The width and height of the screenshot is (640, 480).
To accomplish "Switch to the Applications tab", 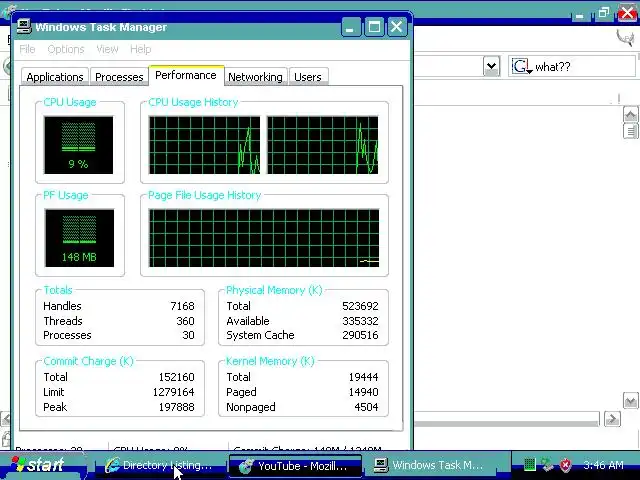I will pyautogui.click(x=55, y=77).
